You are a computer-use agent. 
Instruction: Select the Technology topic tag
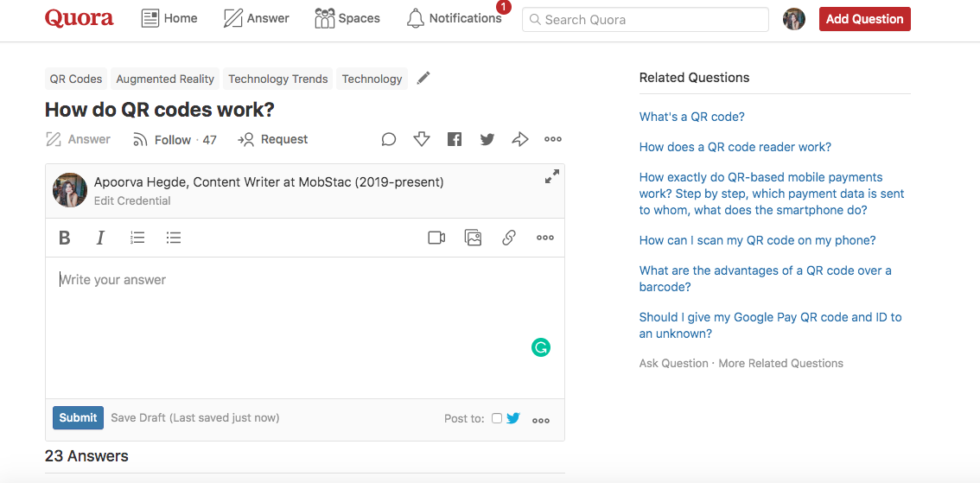[x=372, y=79]
